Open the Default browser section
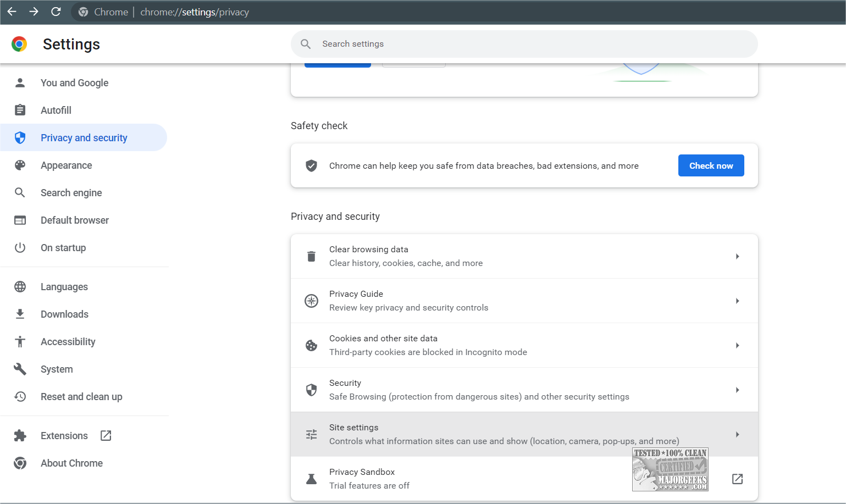Viewport: 846px width, 504px height. 84,220
